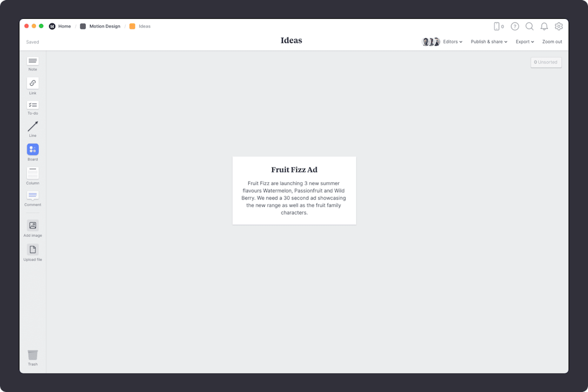The height and width of the screenshot is (392, 588).
Task: Select the Fruit Fizz Ad note
Action: [x=294, y=190]
